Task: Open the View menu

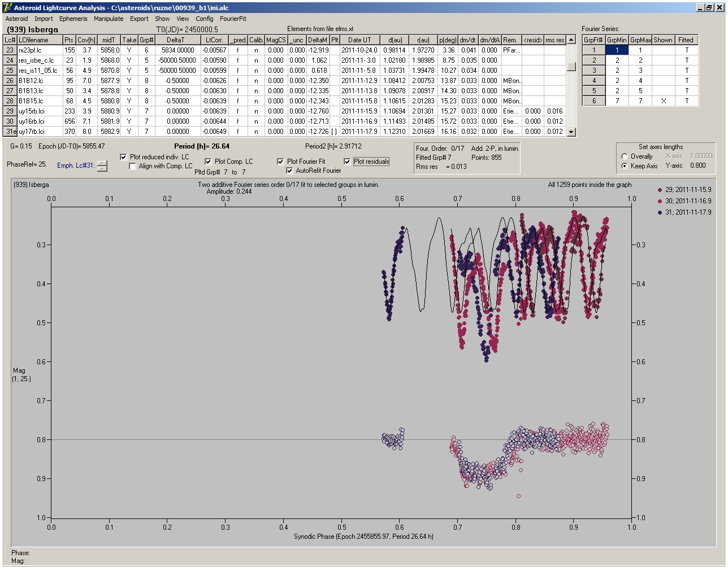Action: [183, 19]
